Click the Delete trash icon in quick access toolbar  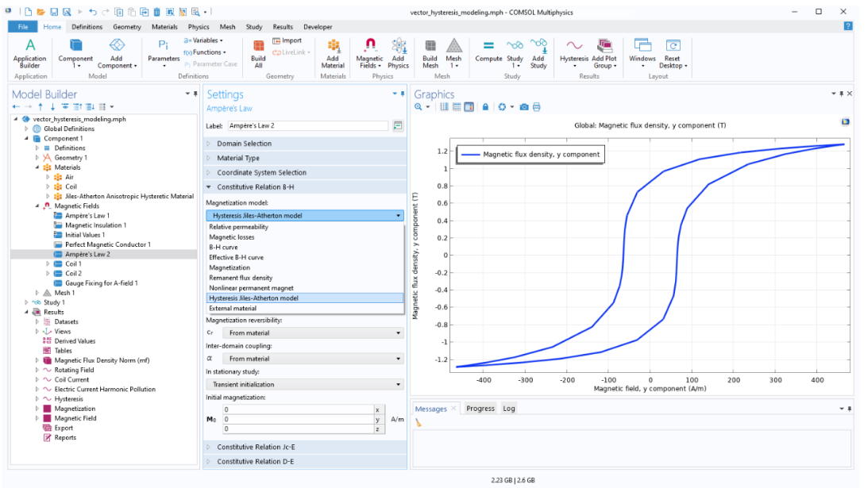[157, 12]
